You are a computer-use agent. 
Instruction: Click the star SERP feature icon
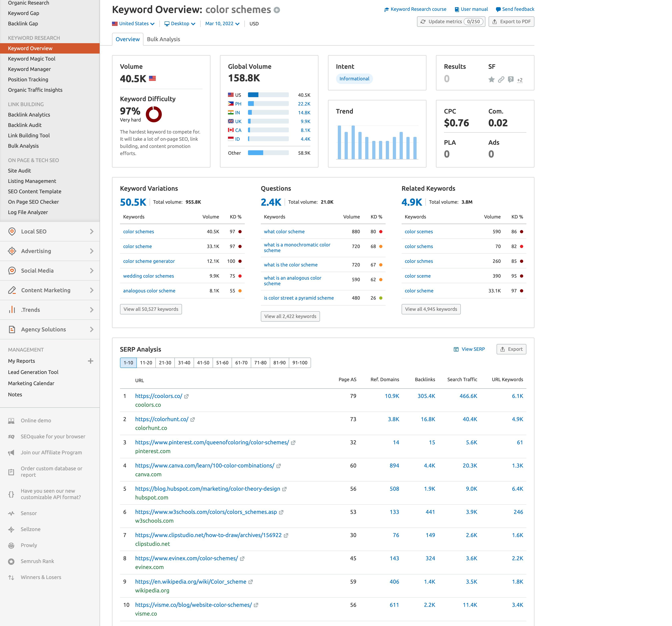(x=491, y=79)
